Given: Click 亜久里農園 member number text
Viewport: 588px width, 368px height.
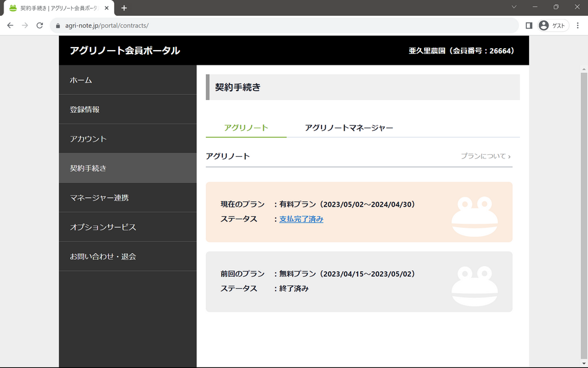Looking at the screenshot, I should 461,51.
